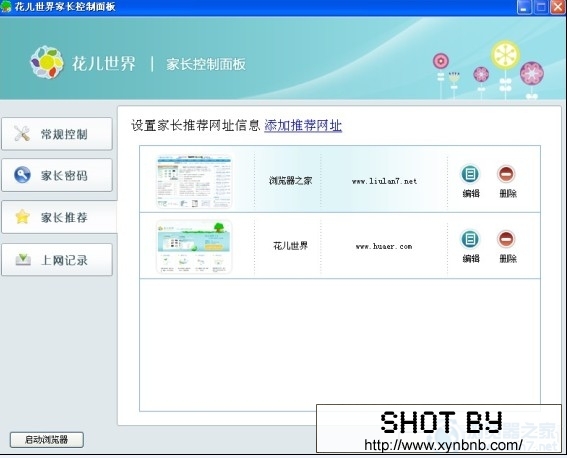Click the www.liulan7.net address text
567x458 pixels.
coord(384,181)
